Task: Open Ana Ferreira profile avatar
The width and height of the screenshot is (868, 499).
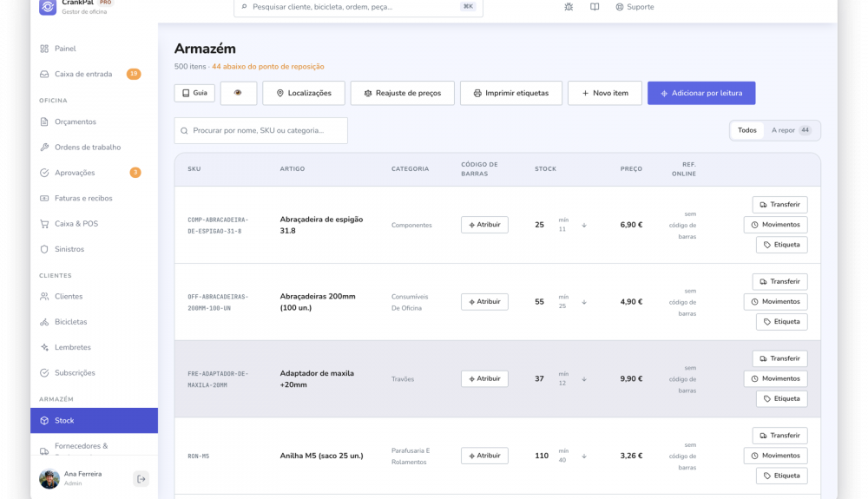Action: (x=49, y=478)
